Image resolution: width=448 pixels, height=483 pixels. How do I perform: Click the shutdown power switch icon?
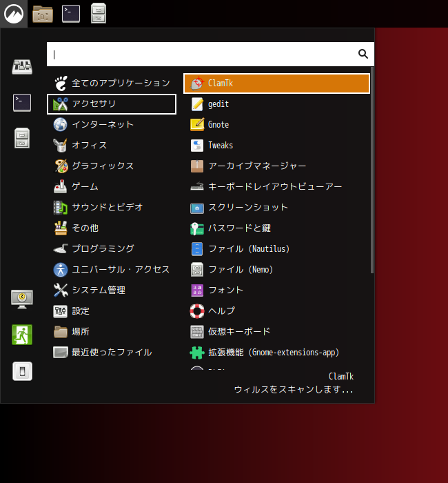click(22, 371)
